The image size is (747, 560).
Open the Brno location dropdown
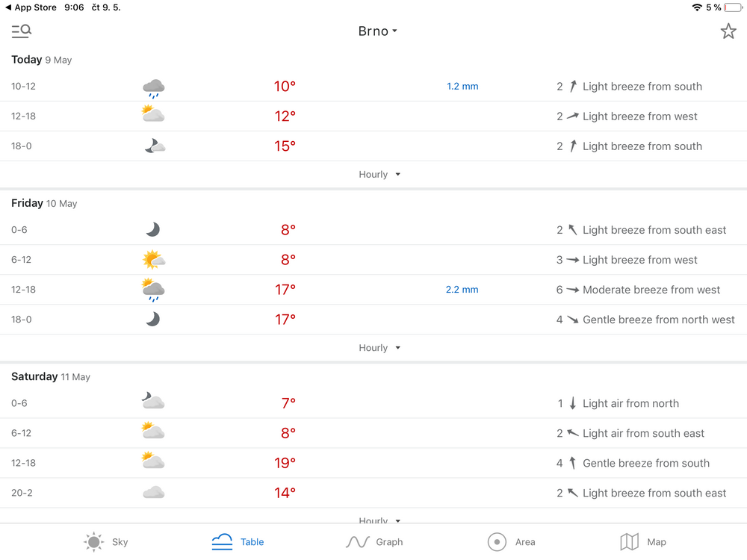[x=378, y=31]
